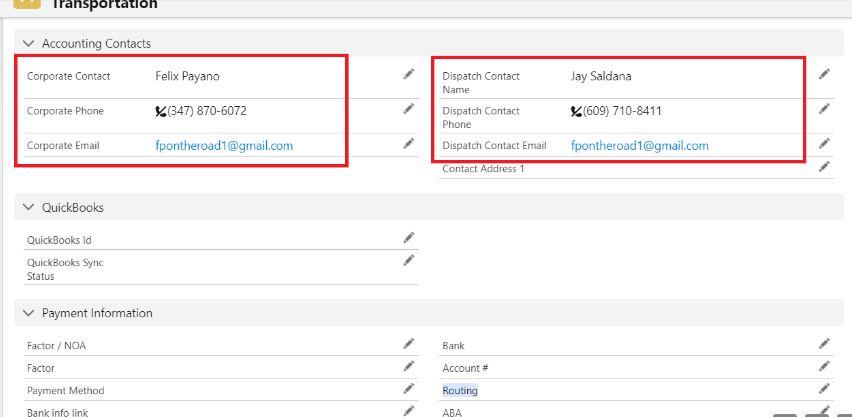Edit the Factor field pencil icon
Image resolution: width=852 pixels, height=417 pixels.
(409, 366)
